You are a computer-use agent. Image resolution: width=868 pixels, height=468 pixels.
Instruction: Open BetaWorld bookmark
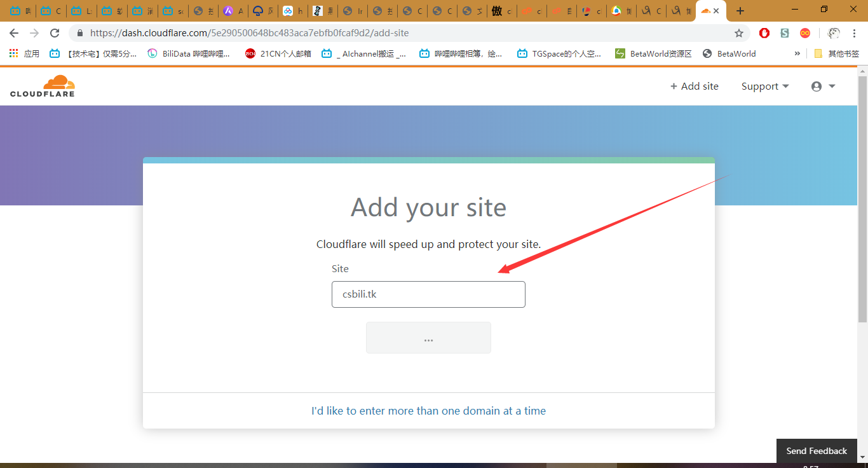point(729,54)
